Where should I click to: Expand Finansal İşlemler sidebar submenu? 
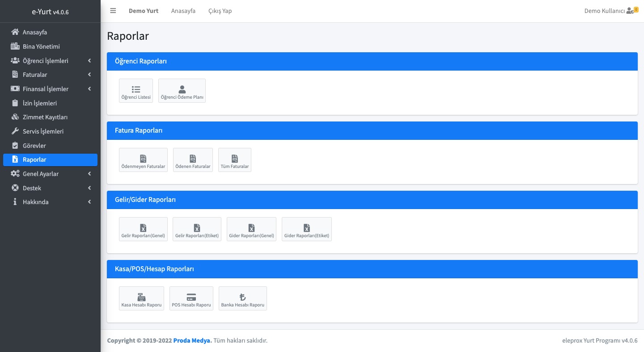pos(50,89)
